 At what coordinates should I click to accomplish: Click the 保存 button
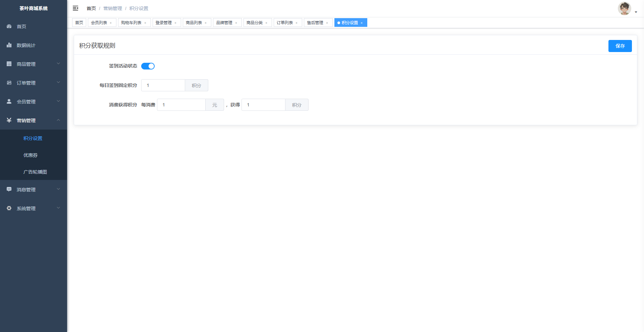(620, 46)
